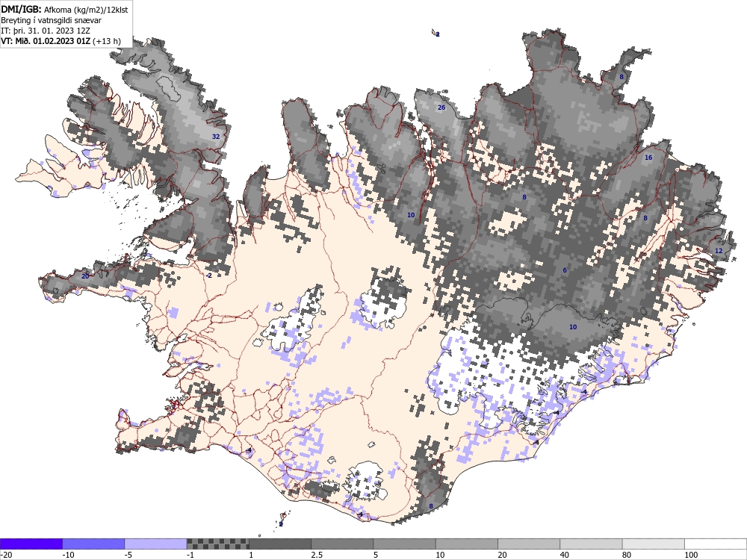Screen dimensions: 747x560
Task: Select the map value 10 near the northern fjord
Action: click(x=411, y=215)
